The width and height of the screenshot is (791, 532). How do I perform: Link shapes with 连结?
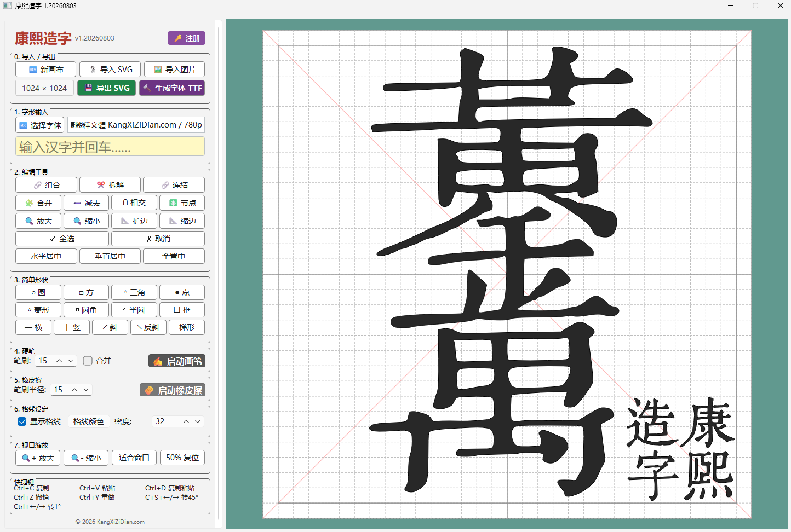click(174, 185)
